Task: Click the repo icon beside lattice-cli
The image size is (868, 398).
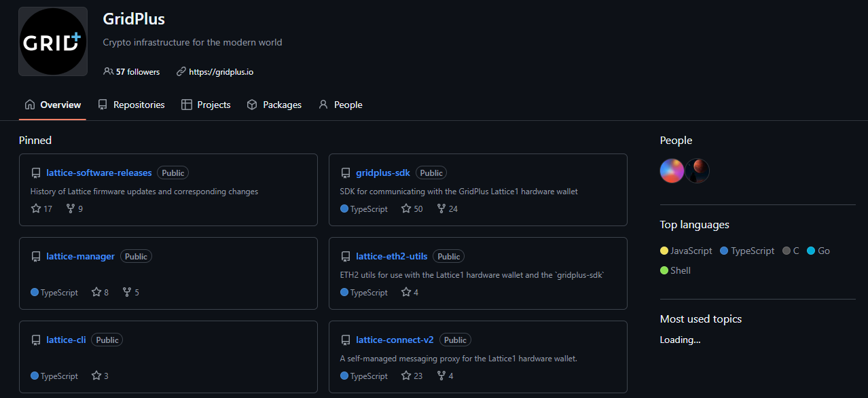Action: 36,340
